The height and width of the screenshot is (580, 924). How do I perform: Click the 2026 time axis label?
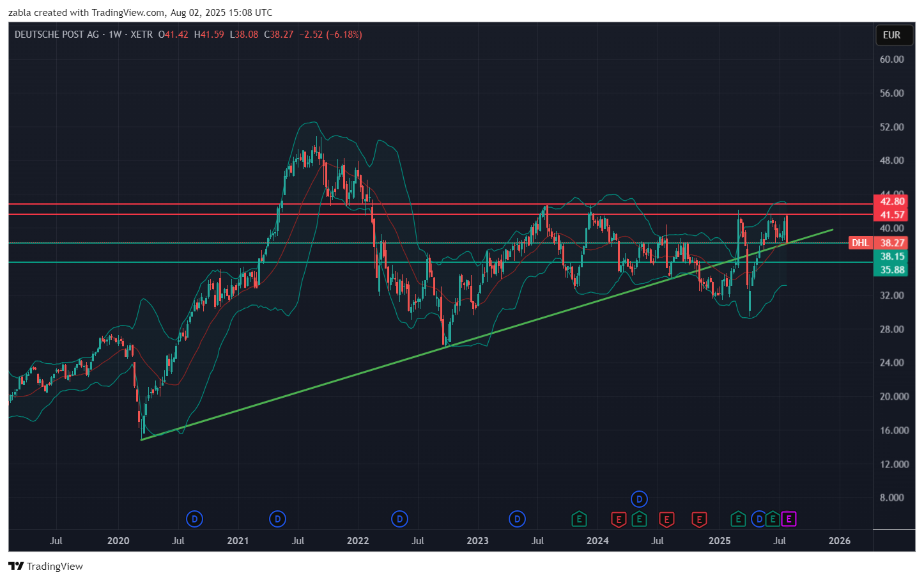pyautogui.click(x=839, y=541)
